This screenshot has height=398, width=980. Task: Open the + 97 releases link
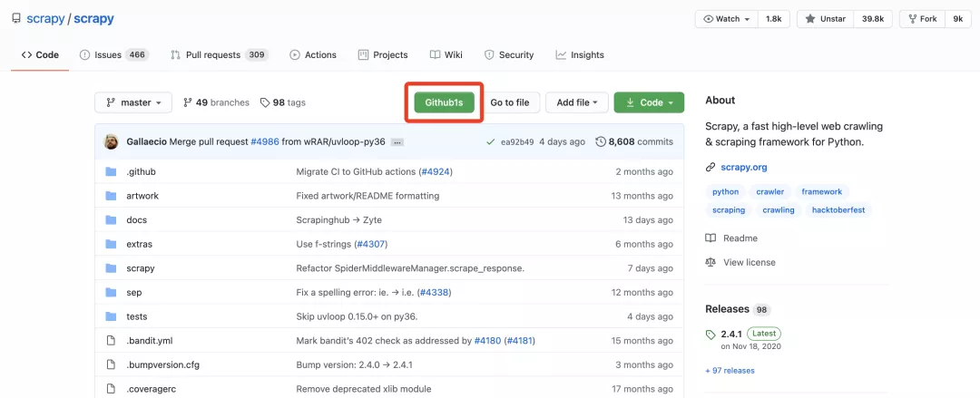(730, 371)
